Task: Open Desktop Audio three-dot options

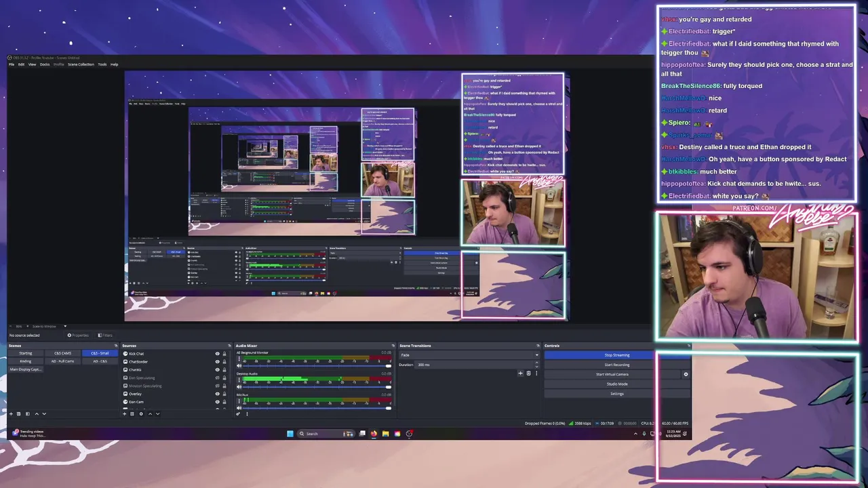Action: (239, 380)
